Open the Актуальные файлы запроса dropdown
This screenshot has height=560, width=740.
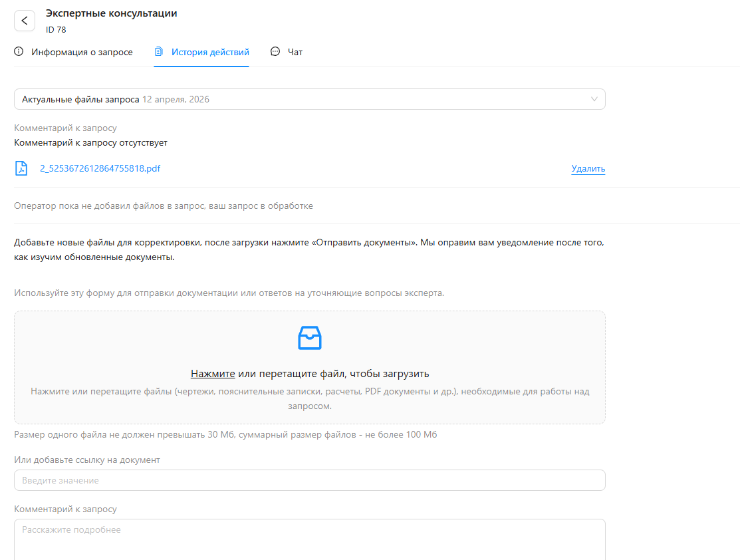pyautogui.click(x=80, y=99)
